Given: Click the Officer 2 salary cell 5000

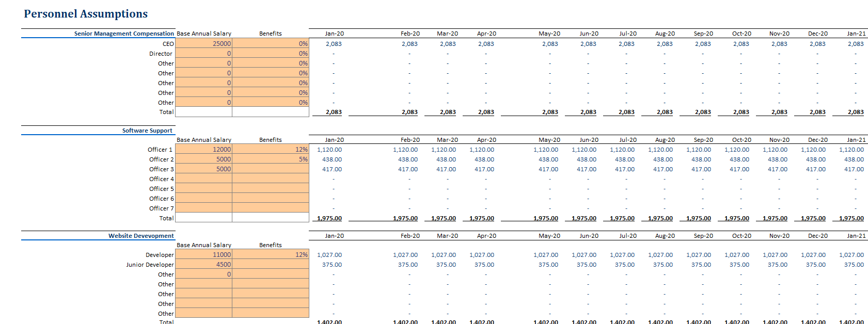Looking at the screenshot, I should (x=203, y=159).
